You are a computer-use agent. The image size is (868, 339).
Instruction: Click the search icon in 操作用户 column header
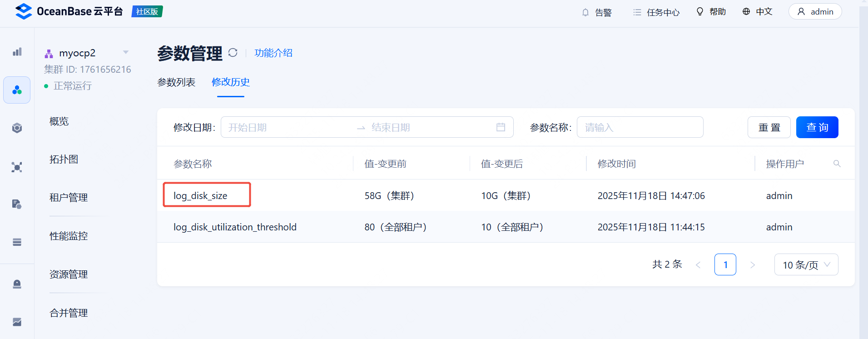[837, 164]
